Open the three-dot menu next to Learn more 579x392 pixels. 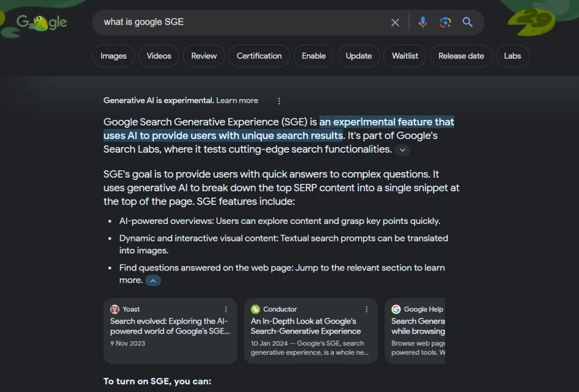point(279,101)
